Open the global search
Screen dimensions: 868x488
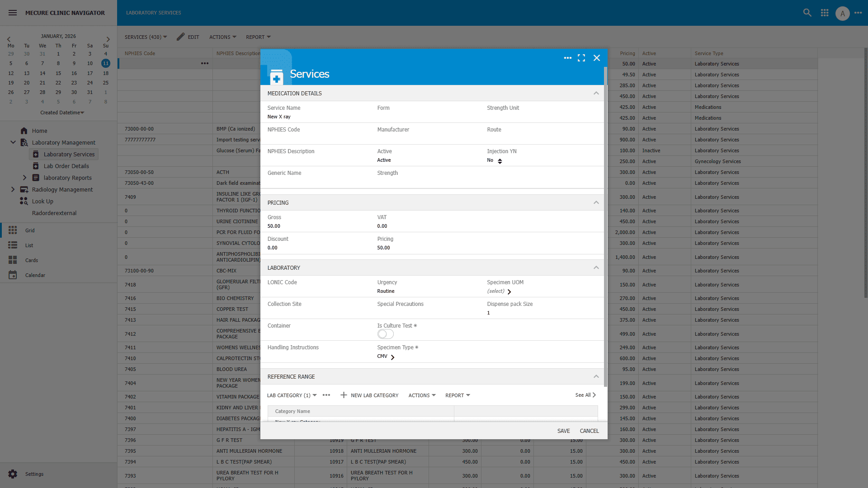[807, 13]
